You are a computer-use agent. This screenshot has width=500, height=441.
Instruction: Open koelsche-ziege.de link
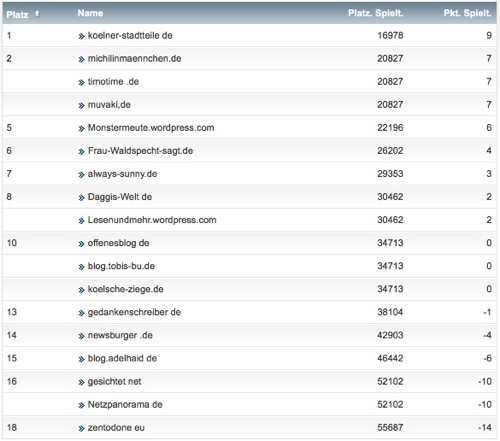click(x=126, y=289)
